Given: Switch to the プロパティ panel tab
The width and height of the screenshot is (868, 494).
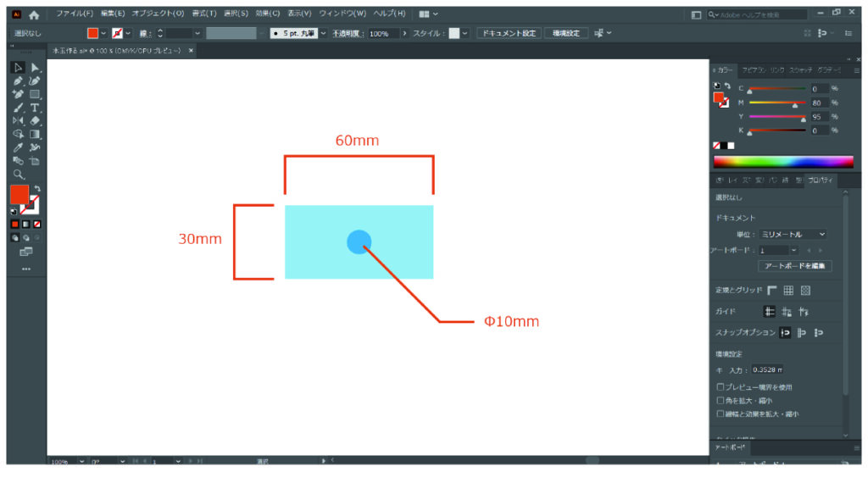Looking at the screenshot, I should [820, 180].
